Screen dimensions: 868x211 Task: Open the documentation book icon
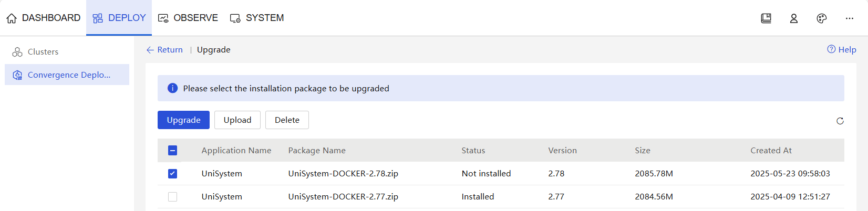(x=766, y=18)
